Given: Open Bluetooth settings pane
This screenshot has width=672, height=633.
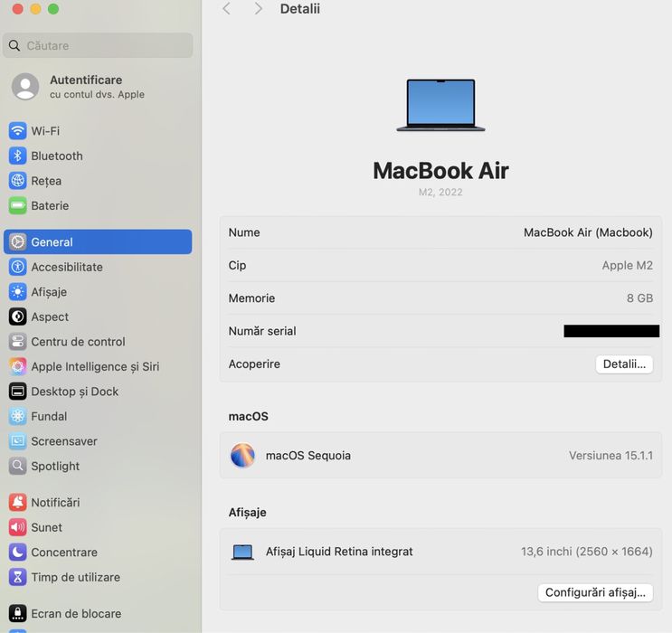Looking at the screenshot, I should click(98, 156).
